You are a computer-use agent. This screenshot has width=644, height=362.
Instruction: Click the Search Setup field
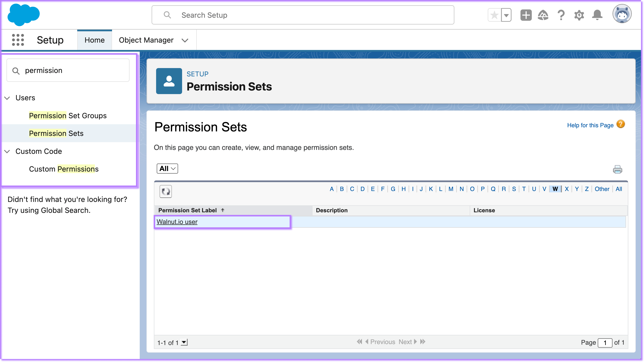click(x=303, y=15)
